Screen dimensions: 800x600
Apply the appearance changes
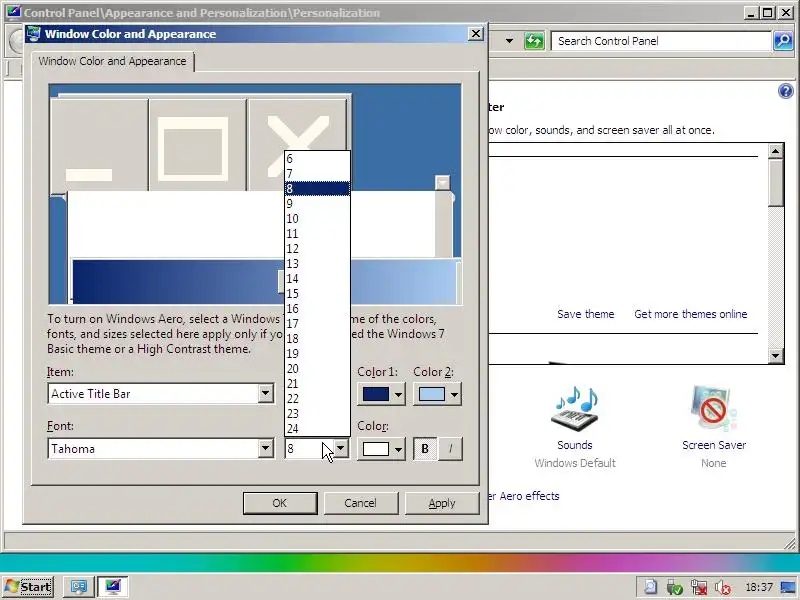pos(442,503)
